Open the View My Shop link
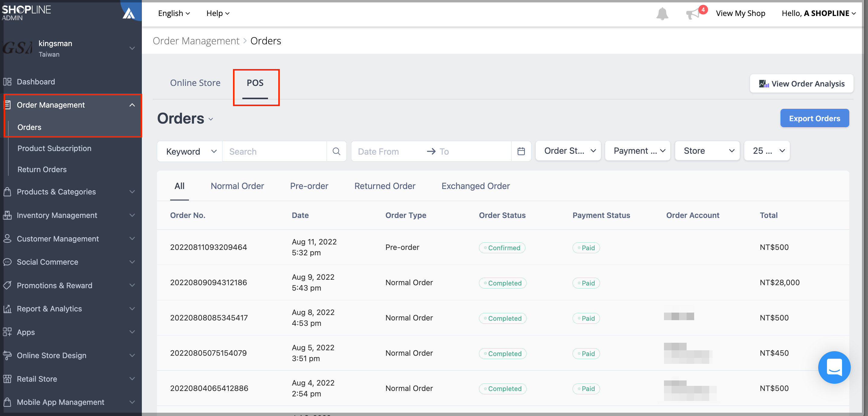868x416 pixels. [740, 14]
